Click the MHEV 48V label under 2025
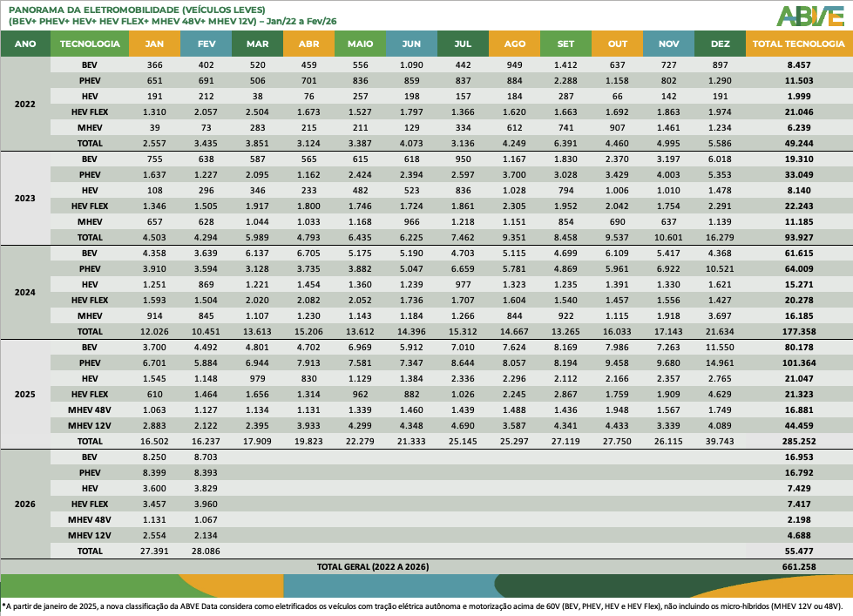Image resolution: width=853 pixels, height=616 pixels. 89,410
